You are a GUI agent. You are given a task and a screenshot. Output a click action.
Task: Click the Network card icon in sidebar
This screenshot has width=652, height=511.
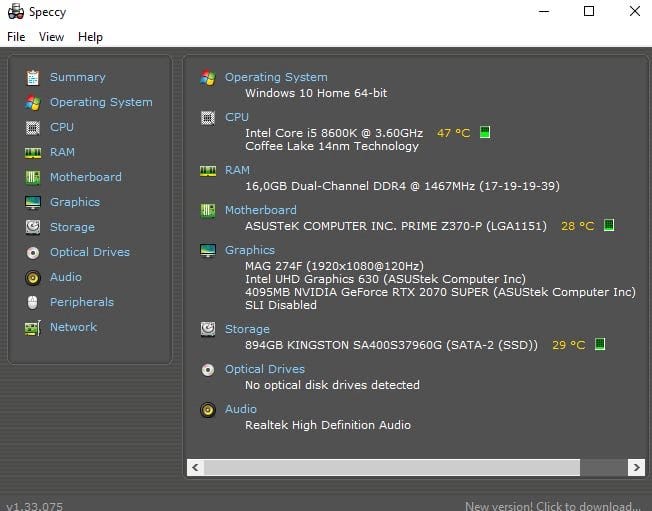pos(33,328)
